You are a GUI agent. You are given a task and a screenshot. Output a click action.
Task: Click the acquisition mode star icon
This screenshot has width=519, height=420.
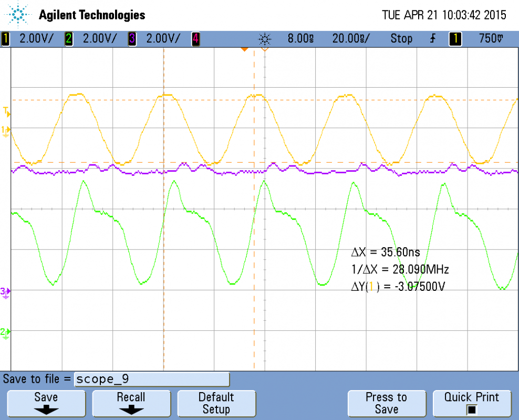tap(265, 39)
